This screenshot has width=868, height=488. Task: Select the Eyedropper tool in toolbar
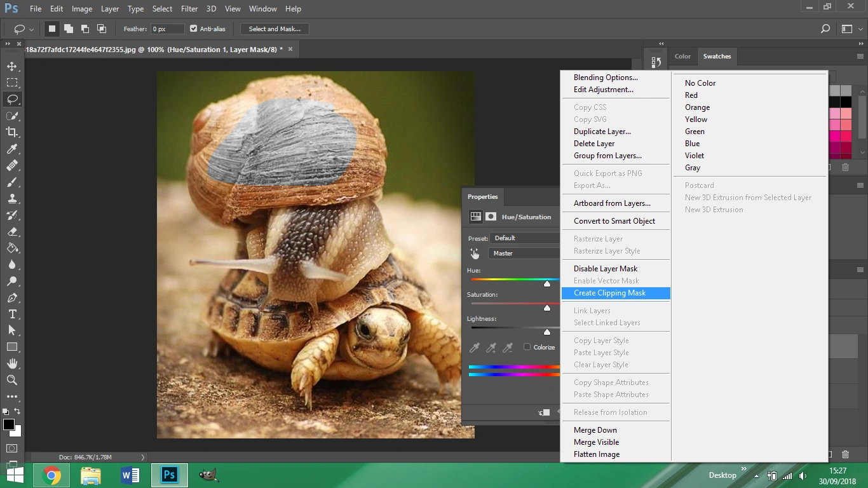coord(12,149)
